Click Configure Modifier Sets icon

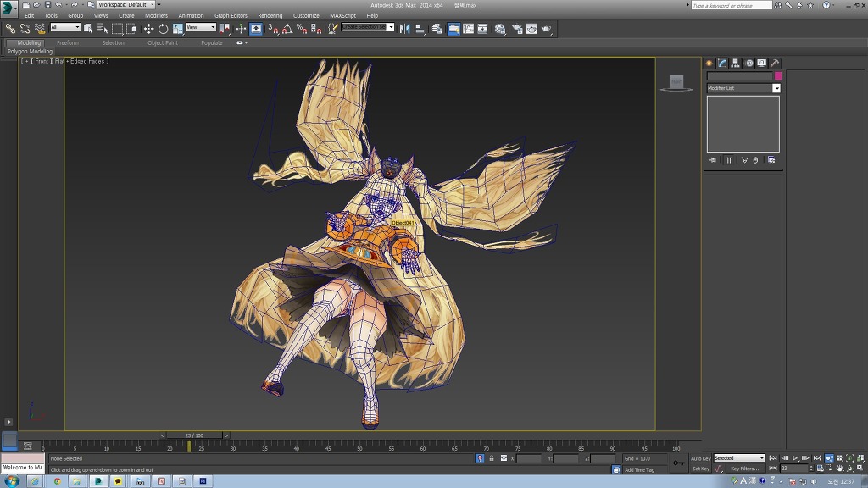coord(771,160)
